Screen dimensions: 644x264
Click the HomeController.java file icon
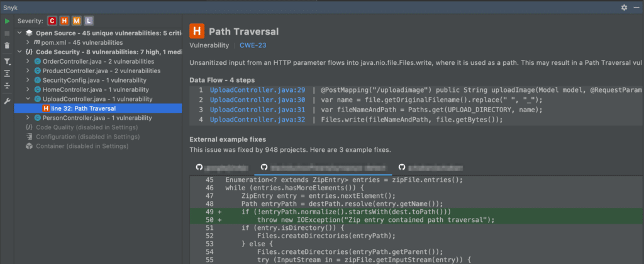click(37, 89)
